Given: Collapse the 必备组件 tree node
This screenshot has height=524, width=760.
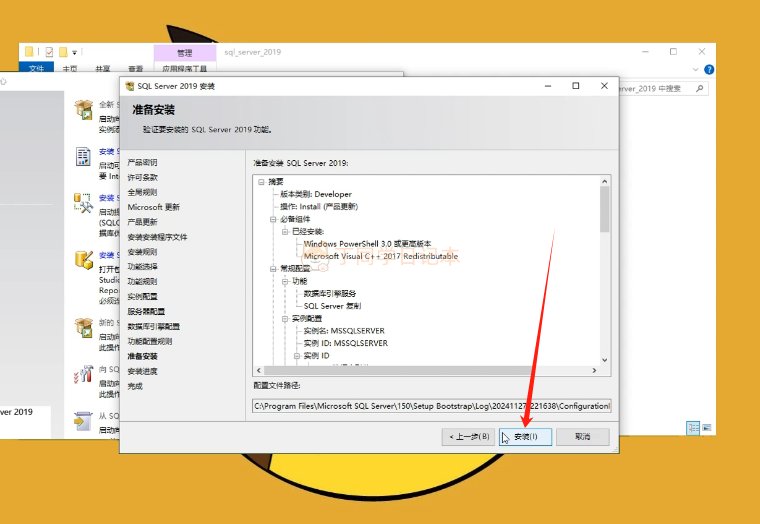Looking at the screenshot, I should pos(273,219).
